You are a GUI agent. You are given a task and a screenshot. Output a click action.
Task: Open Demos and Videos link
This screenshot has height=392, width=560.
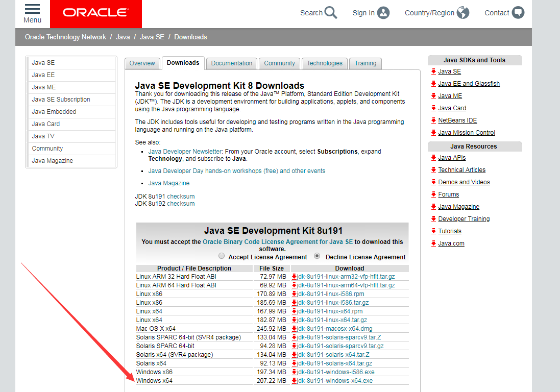[x=464, y=182]
